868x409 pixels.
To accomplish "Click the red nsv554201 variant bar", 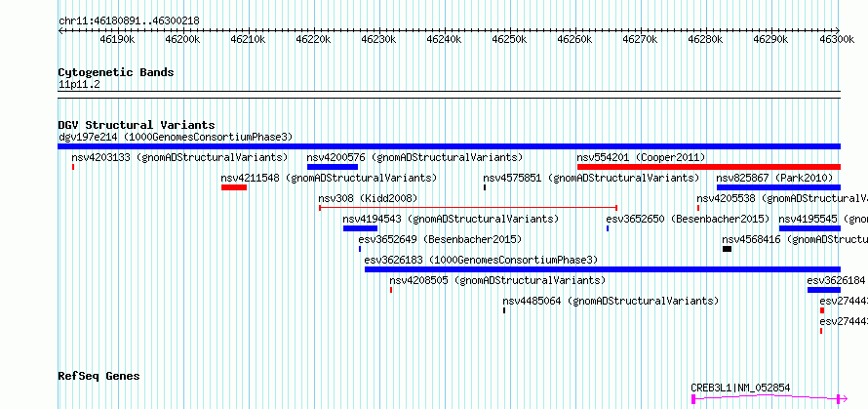I will (709, 167).
